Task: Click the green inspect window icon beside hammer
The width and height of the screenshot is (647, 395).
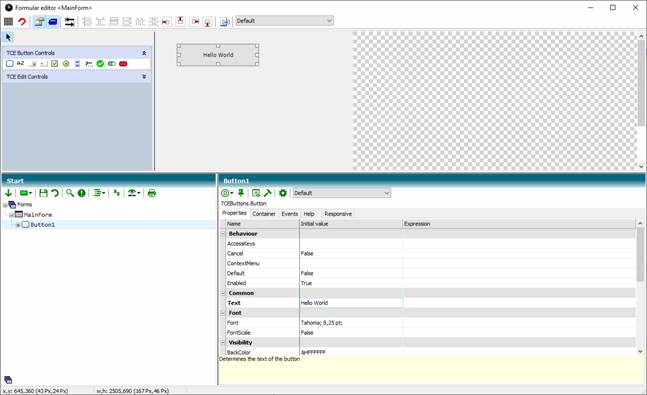Action: tap(256, 193)
